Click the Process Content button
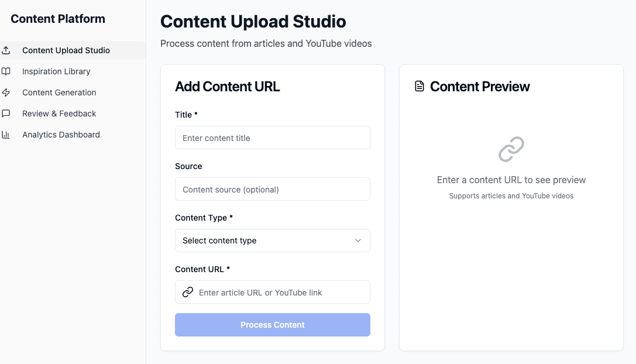The width and height of the screenshot is (636, 364). (x=273, y=325)
